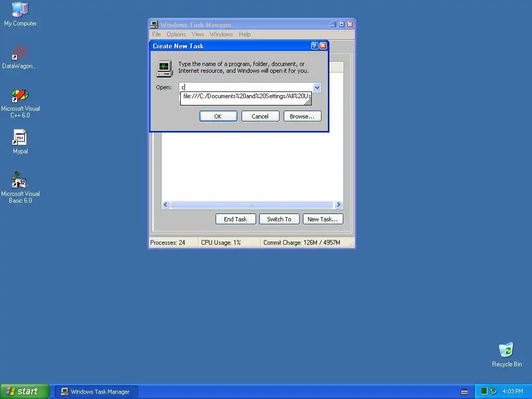The width and height of the screenshot is (532, 399).
Task: Click the Commit Charge status text
Action: [x=302, y=243]
